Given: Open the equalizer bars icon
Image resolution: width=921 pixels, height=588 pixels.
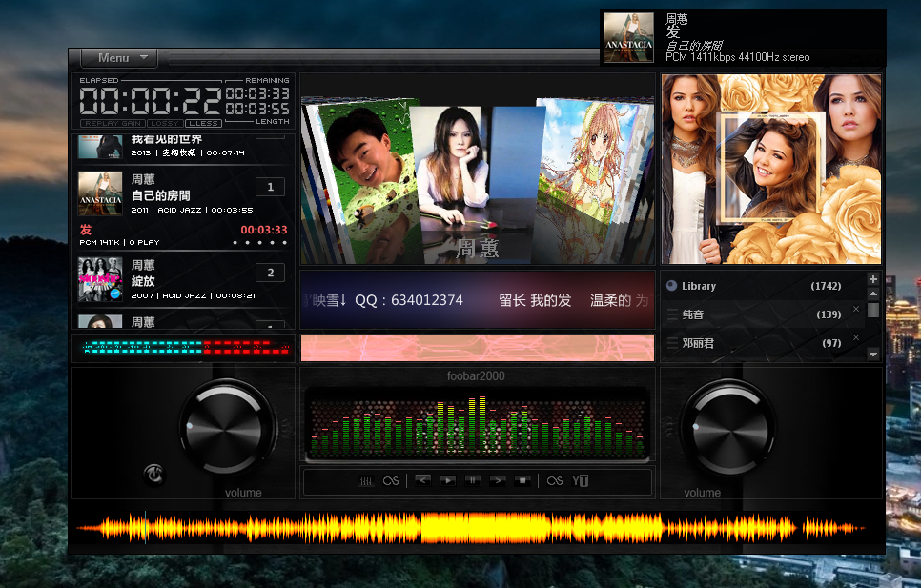Looking at the screenshot, I should click(365, 481).
